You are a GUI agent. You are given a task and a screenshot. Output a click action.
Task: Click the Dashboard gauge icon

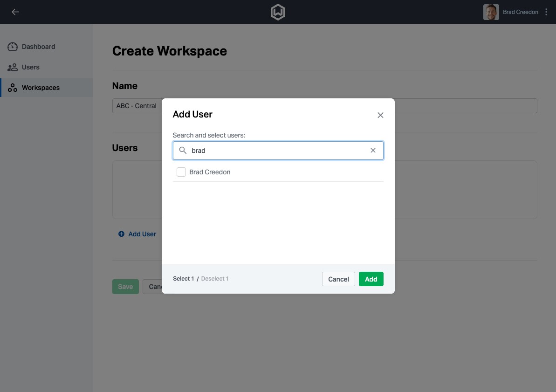click(13, 47)
